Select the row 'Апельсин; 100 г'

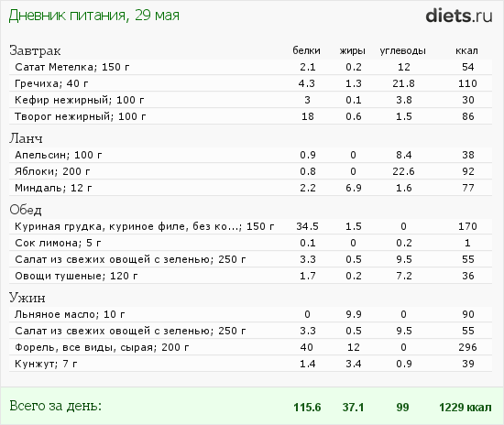pyautogui.click(x=250, y=155)
